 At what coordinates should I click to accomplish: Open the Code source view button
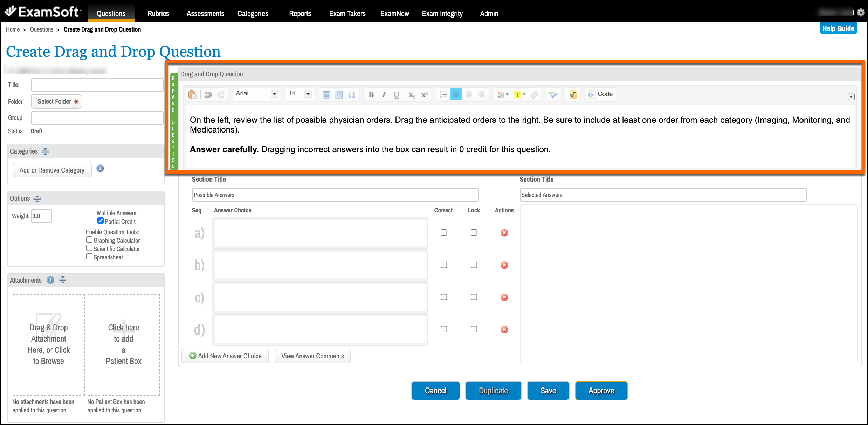tap(600, 94)
